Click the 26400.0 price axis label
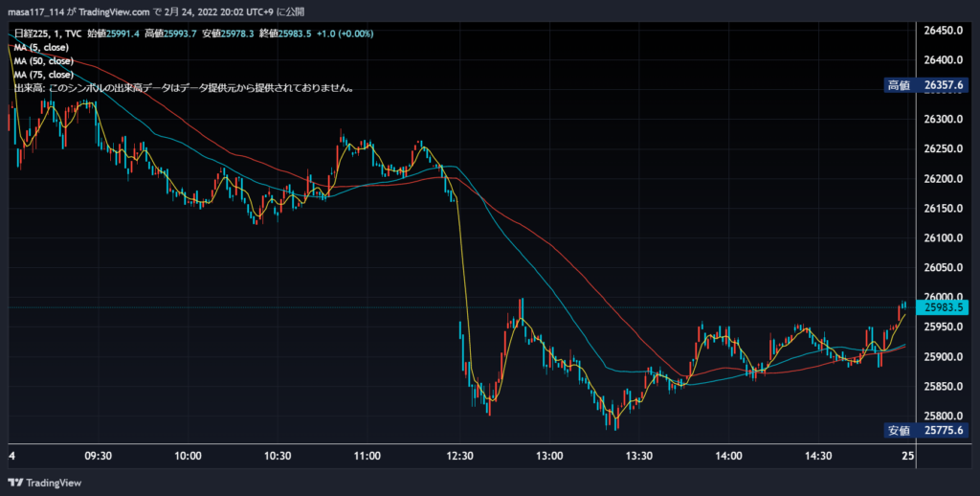 tap(943, 60)
